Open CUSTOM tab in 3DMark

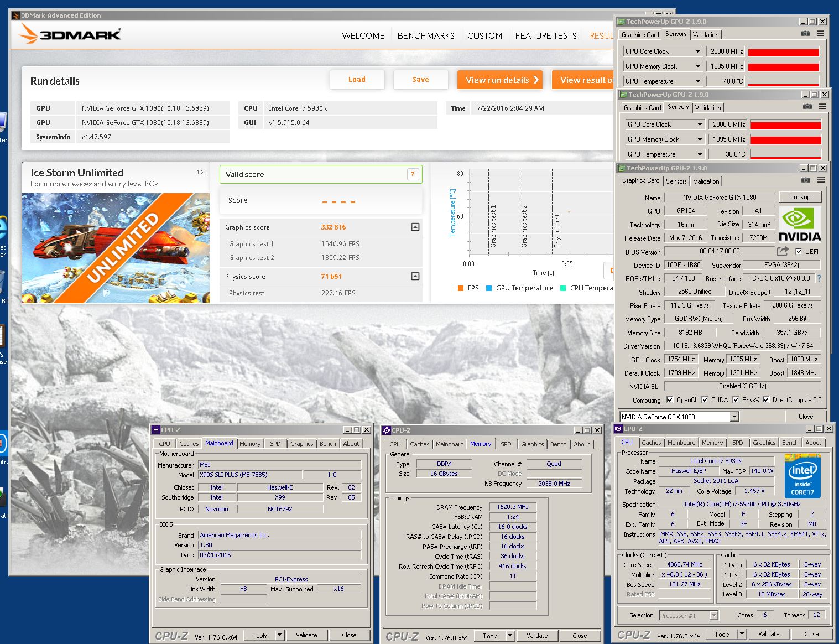pyautogui.click(x=484, y=35)
